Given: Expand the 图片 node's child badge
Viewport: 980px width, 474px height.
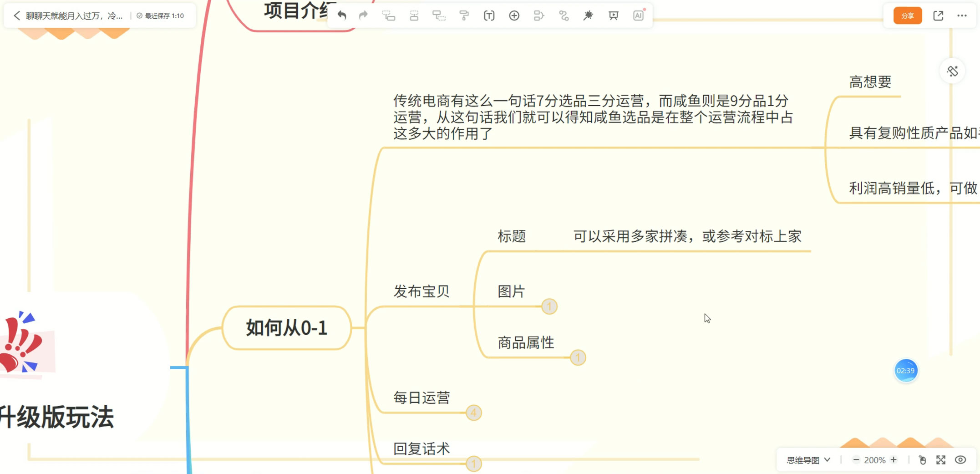Looking at the screenshot, I should [x=549, y=306].
